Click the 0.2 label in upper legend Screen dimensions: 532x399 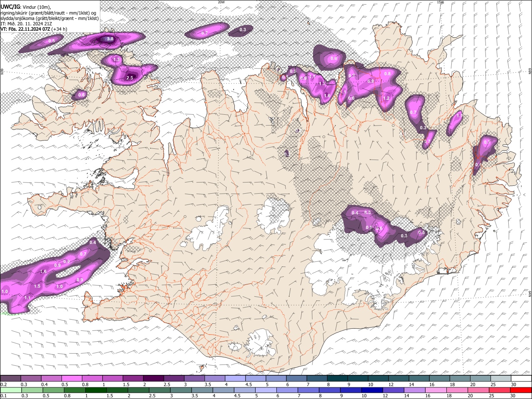[x=3, y=384]
